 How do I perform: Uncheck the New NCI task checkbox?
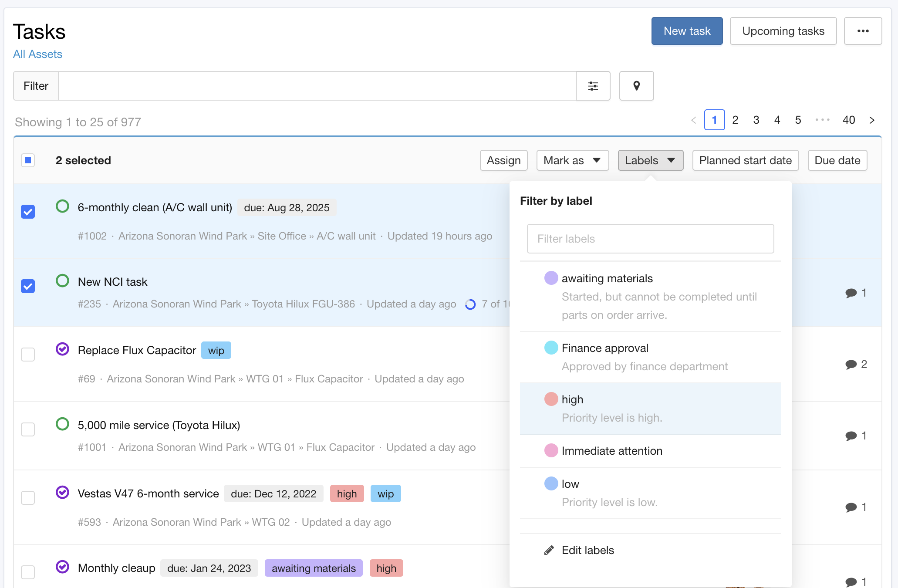tap(28, 286)
